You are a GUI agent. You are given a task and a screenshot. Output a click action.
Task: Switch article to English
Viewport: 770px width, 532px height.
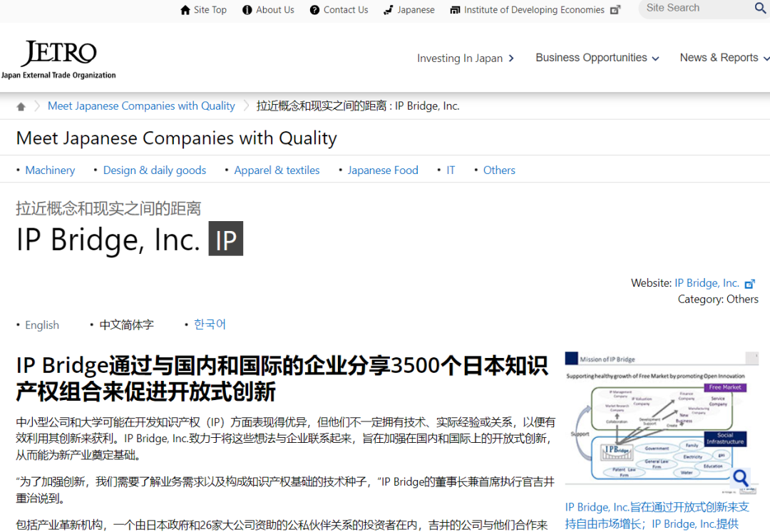pos(42,325)
